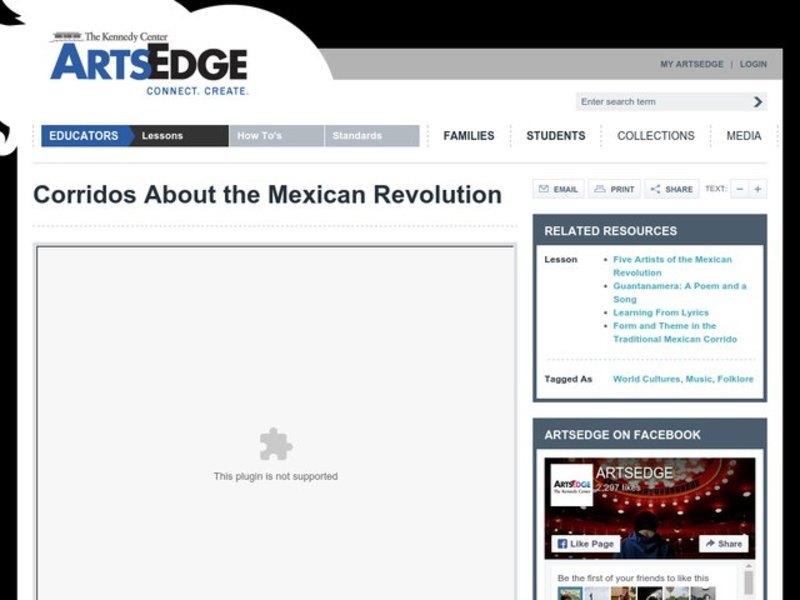This screenshot has width=800, height=600.
Task: Click the Folklore tag link
Action: click(x=735, y=378)
